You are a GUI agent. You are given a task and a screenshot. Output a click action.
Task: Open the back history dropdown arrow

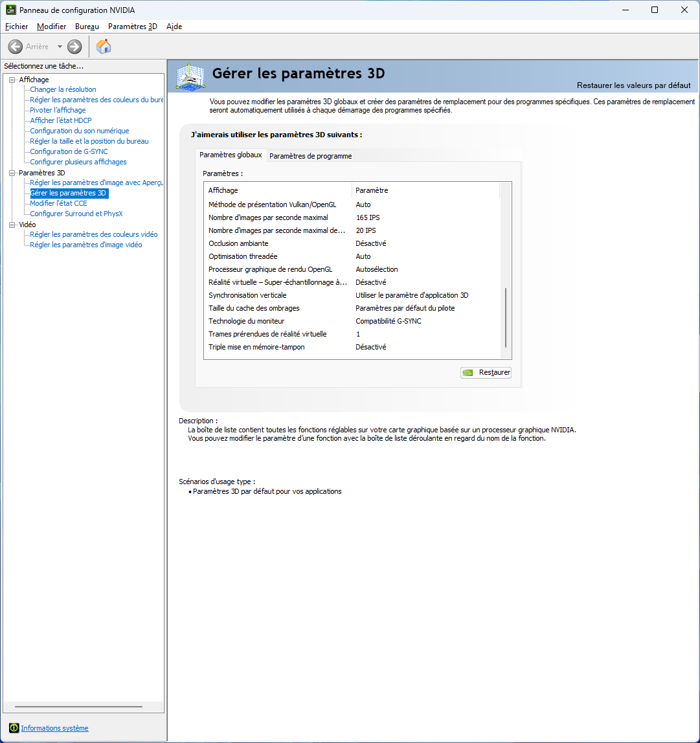60,47
